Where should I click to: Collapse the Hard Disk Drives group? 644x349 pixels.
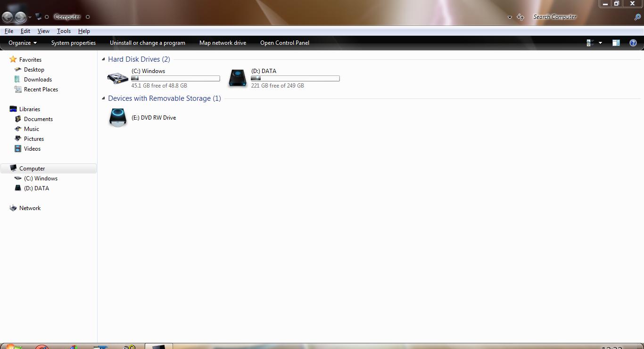point(104,59)
